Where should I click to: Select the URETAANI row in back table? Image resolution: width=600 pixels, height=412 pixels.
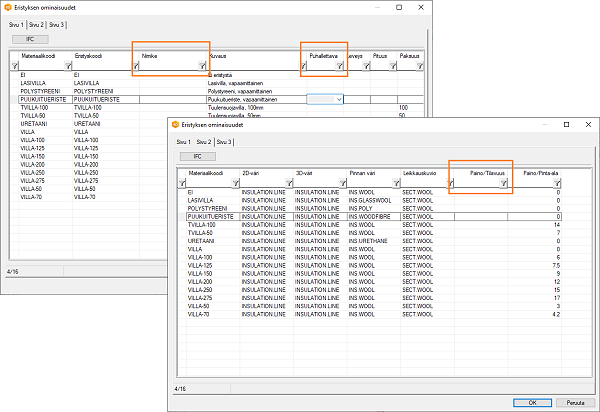35,123
